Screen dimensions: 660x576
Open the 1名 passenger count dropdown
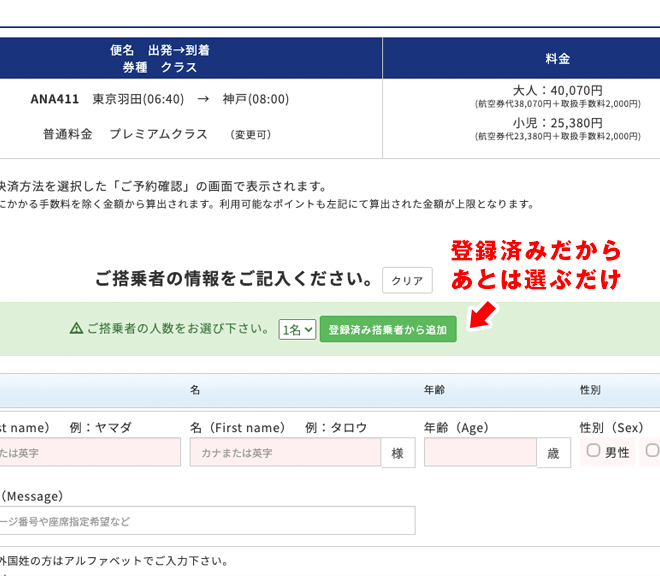[297, 329]
